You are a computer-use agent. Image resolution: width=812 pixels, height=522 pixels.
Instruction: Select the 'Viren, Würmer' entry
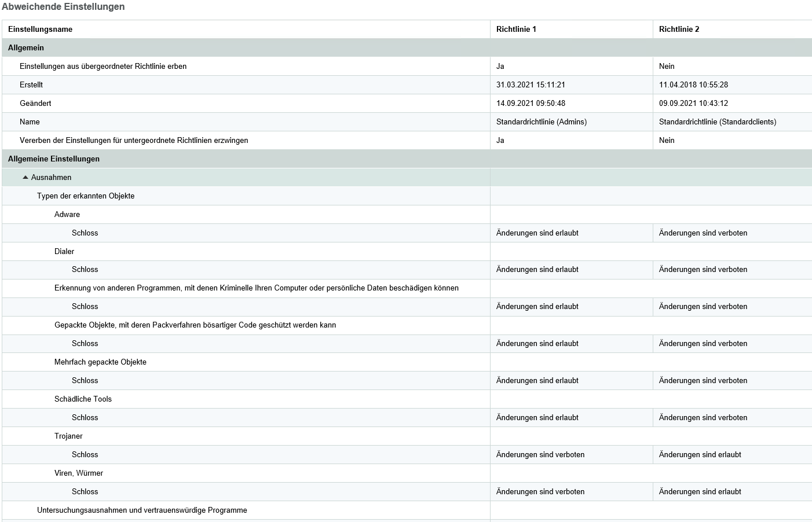click(79, 473)
